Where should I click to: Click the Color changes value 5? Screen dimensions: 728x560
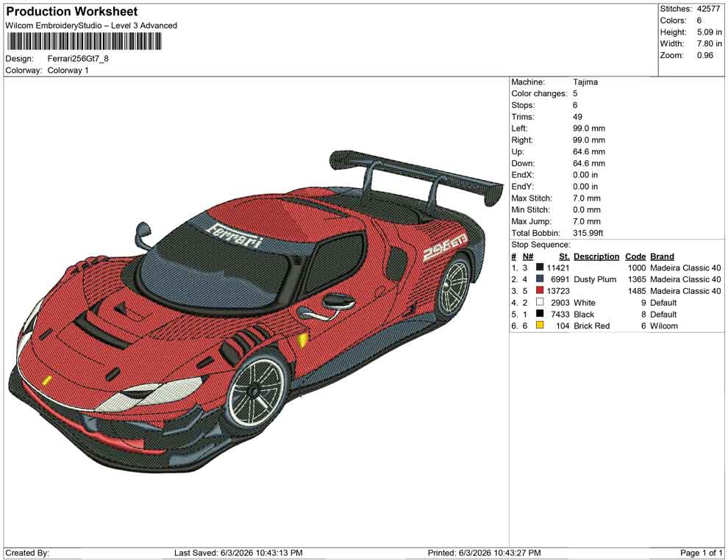[x=575, y=93]
